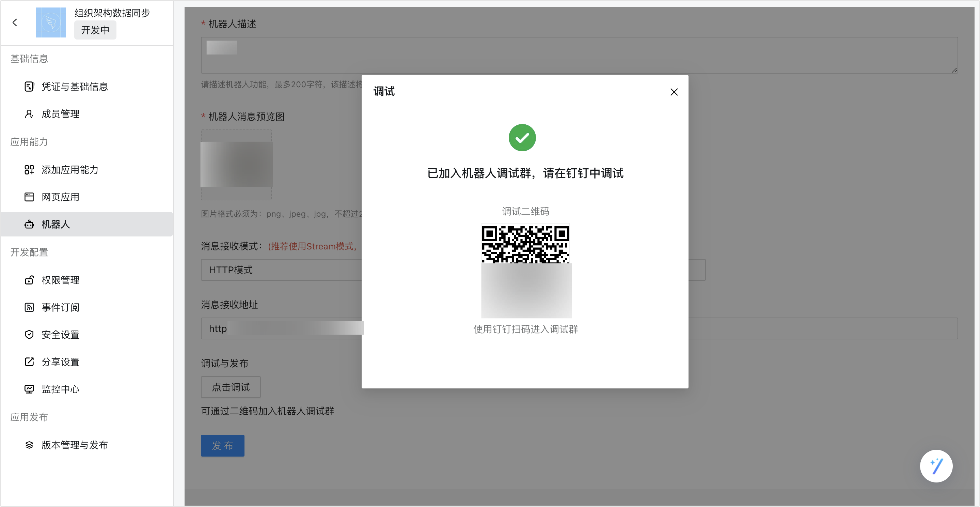
Task: Click the 开发中 status tag
Action: coord(95,30)
